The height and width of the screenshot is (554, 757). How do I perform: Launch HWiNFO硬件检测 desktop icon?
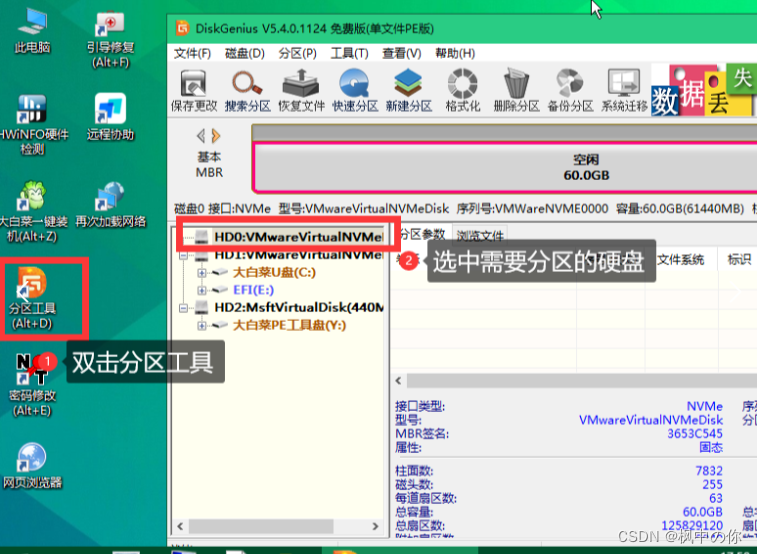click(x=32, y=125)
